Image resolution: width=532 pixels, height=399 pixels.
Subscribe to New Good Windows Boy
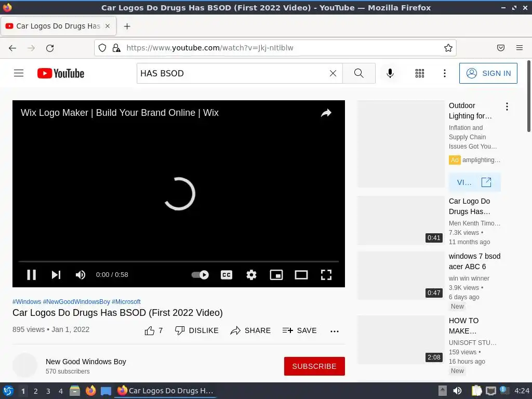[x=314, y=366]
